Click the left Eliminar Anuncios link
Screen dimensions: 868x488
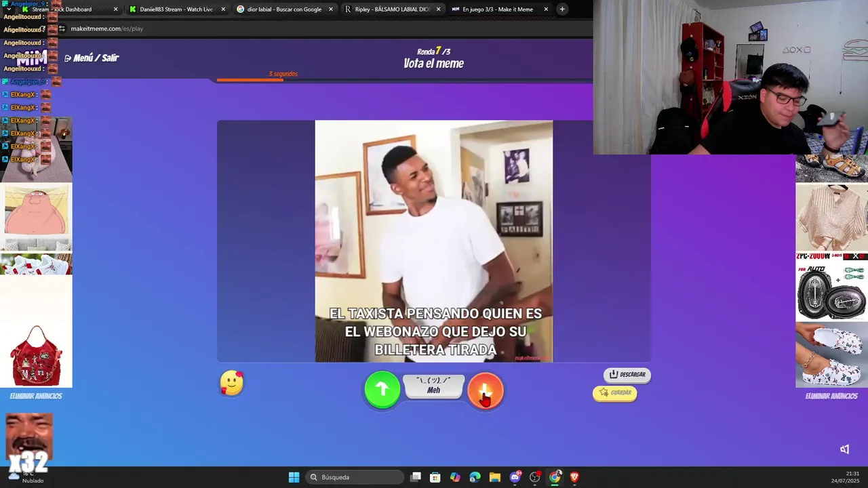point(36,396)
